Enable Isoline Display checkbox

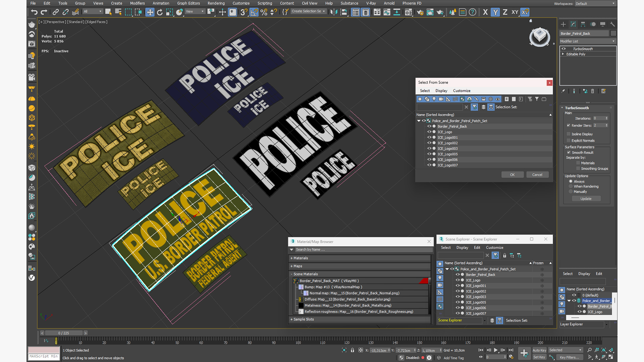569,134
